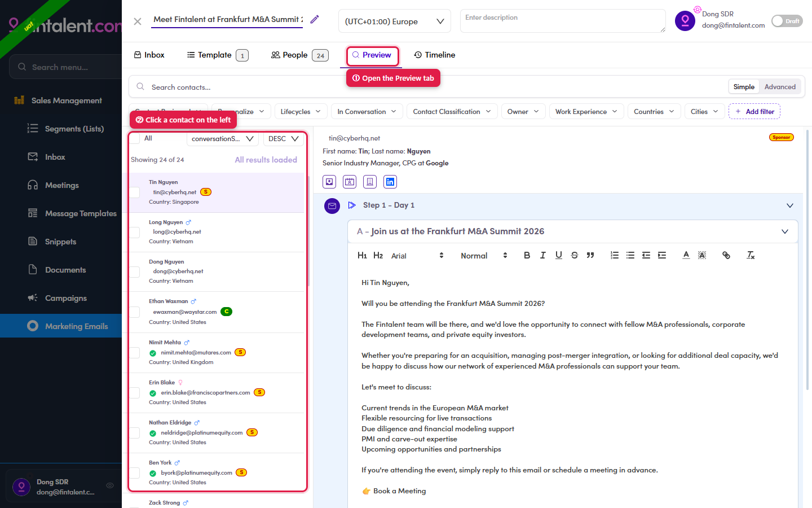Toggle bold formatting in email editor
Image resolution: width=812 pixels, height=508 pixels.
point(527,255)
